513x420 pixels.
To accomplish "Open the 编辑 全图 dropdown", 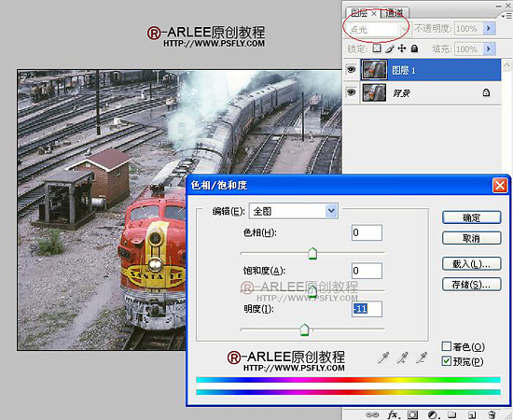I will click(x=294, y=211).
